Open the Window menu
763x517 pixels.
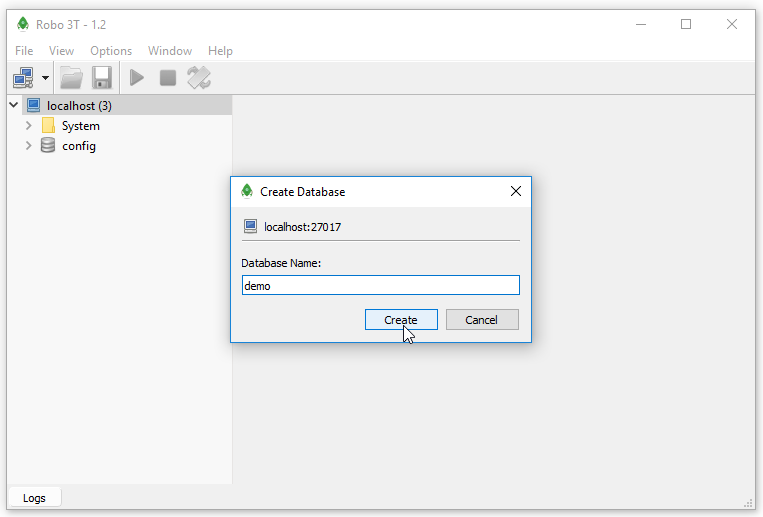click(170, 51)
